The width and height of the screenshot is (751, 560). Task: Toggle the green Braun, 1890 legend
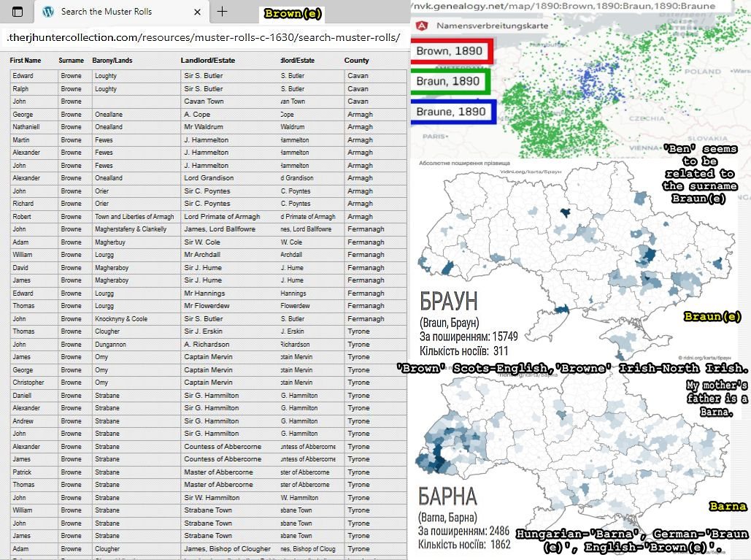(450, 81)
